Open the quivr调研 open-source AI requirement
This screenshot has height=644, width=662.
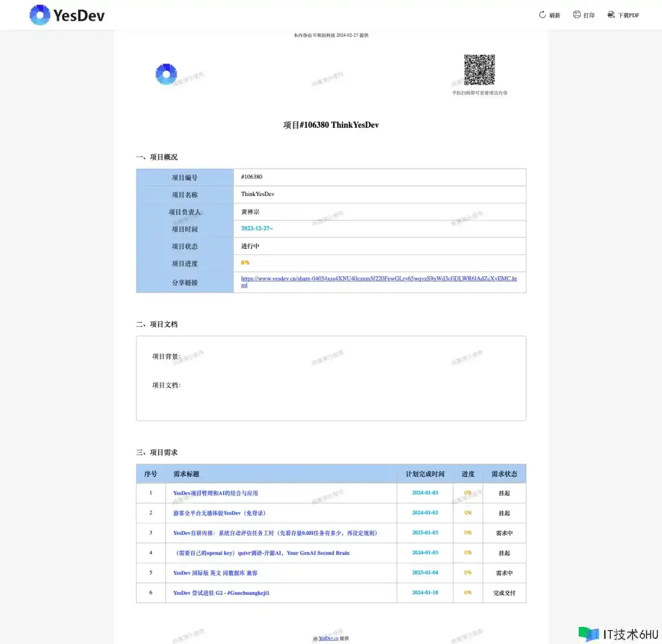[x=262, y=553]
